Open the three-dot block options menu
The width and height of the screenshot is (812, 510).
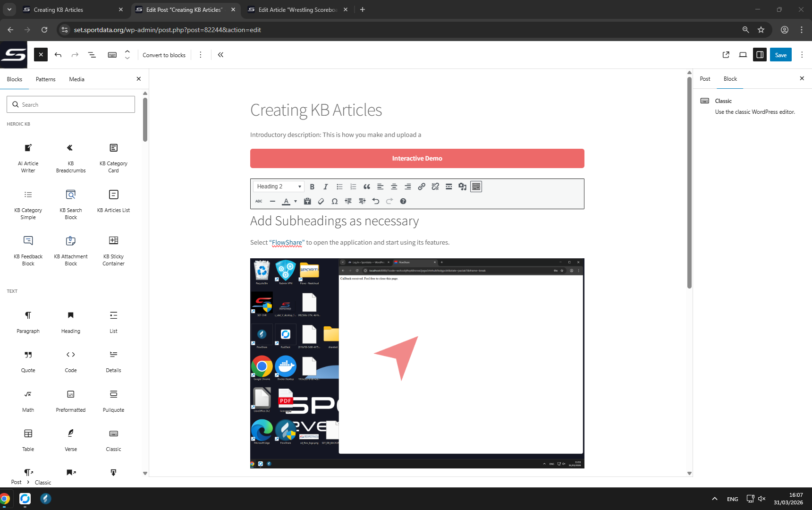(201, 55)
